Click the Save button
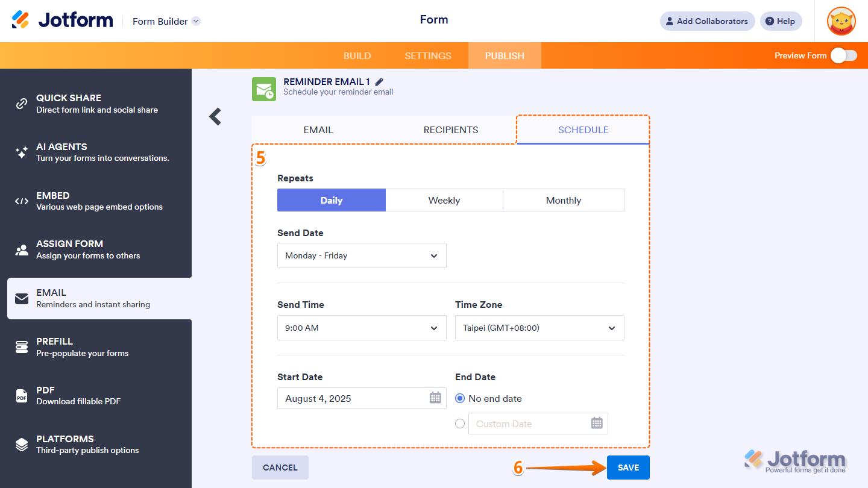868x488 pixels. click(628, 467)
